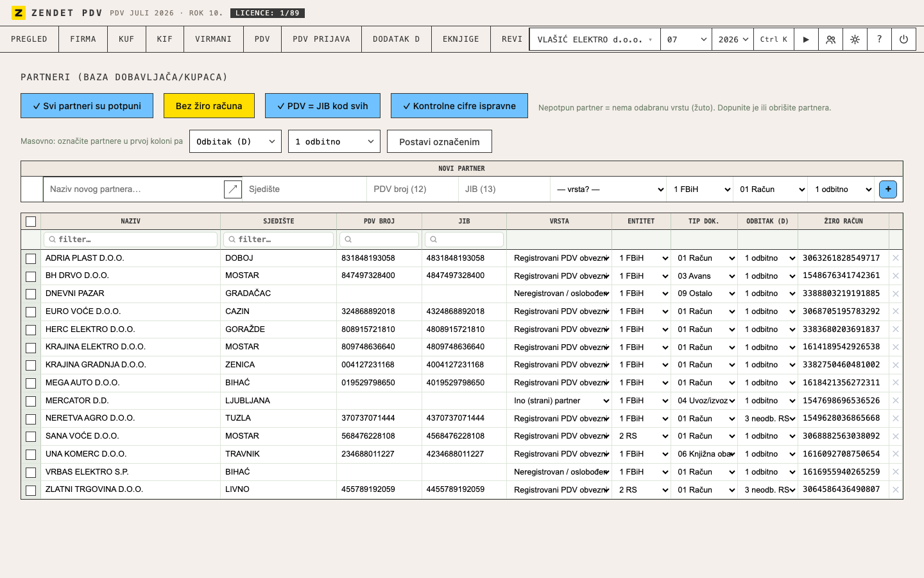
Task: Open the new partner vrsta dropdown
Action: [x=610, y=189]
